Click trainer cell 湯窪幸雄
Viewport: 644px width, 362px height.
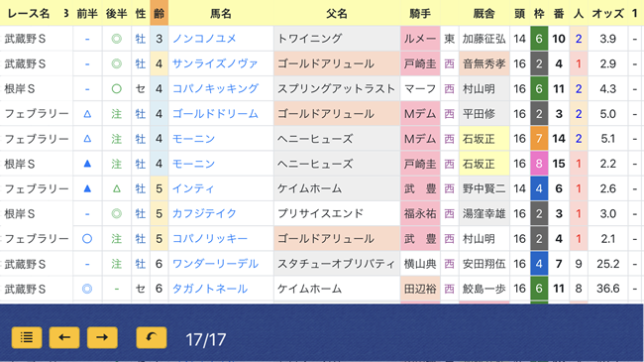tap(484, 213)
